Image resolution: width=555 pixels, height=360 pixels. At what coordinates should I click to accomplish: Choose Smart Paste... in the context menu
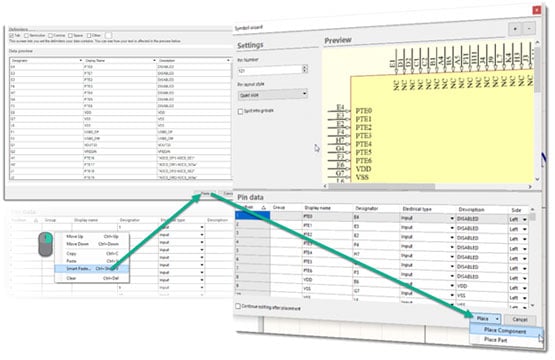92,269
